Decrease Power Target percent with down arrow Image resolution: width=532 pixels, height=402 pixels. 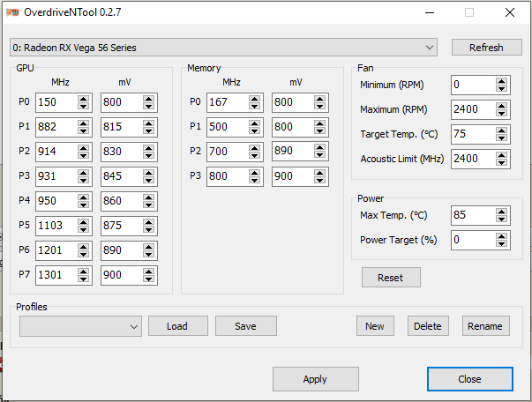point(501,243)
